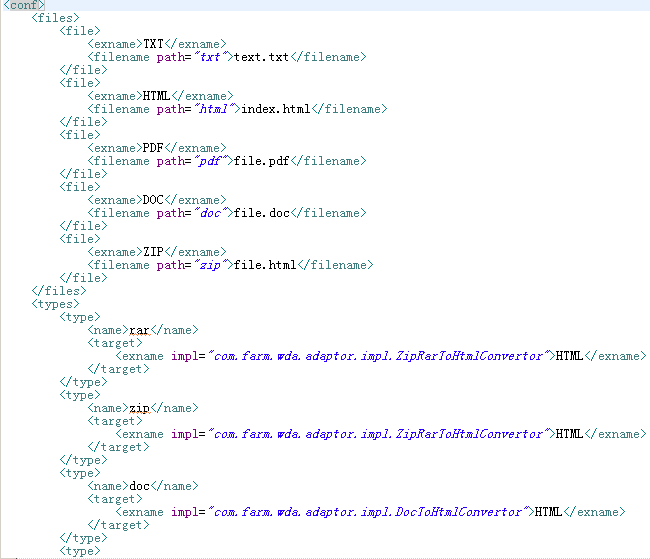Click the path attribute value "txt"

(209, 57)
